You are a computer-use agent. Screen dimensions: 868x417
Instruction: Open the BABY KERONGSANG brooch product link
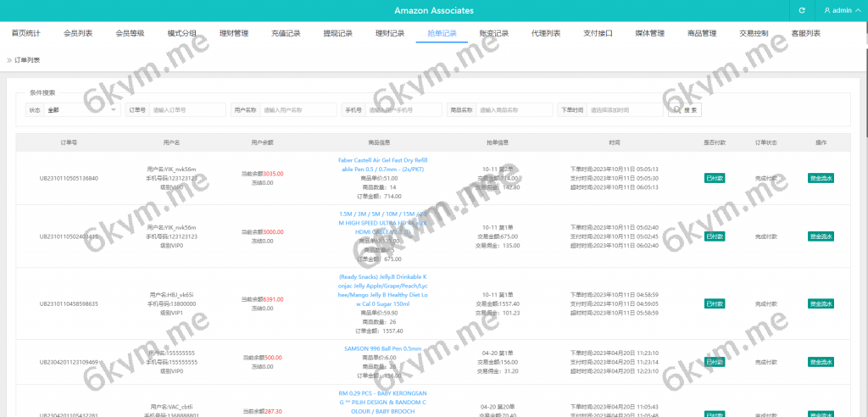(x=382, y=402)
